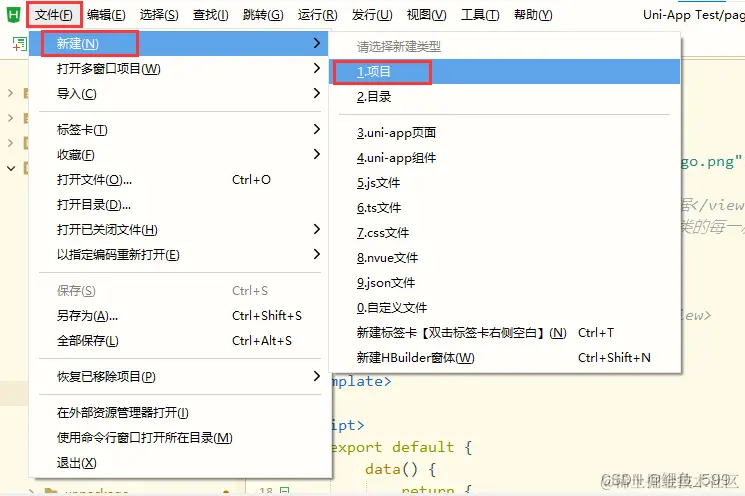The width and height of the screenshot is (745, 496).
Task: Click 'data() {' code line
Action: (x=400, y=469)
